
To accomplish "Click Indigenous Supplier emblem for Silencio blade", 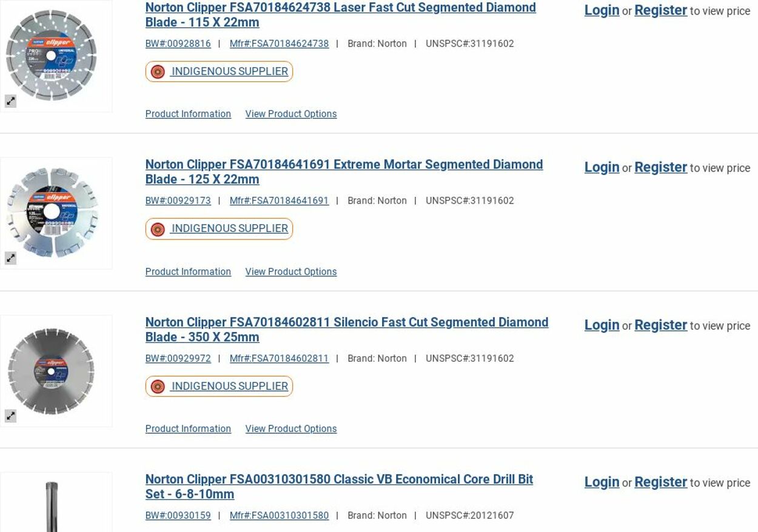I will [x=158, y=387].
